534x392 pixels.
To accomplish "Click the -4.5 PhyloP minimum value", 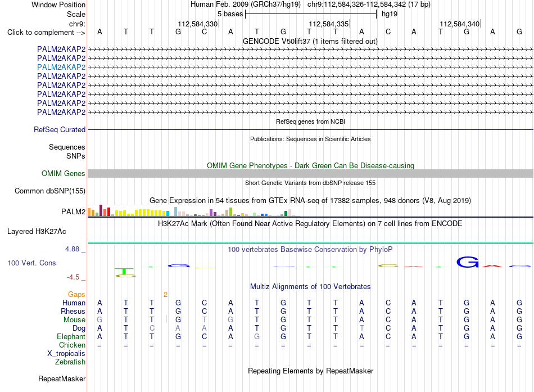I will click(73, 277).
